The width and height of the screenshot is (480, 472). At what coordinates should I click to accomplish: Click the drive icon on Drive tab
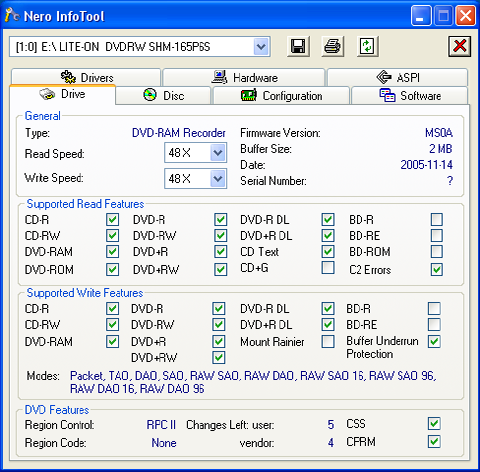pos(47,94)
